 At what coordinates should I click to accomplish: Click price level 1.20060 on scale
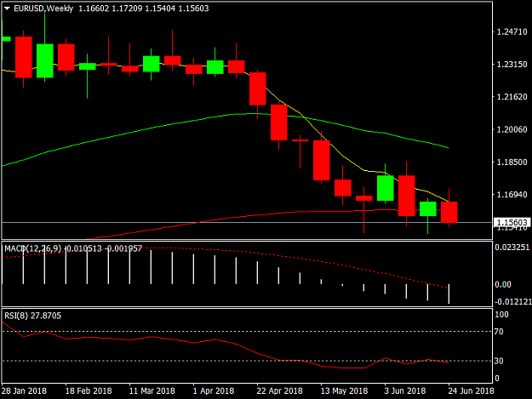[512, 129]
